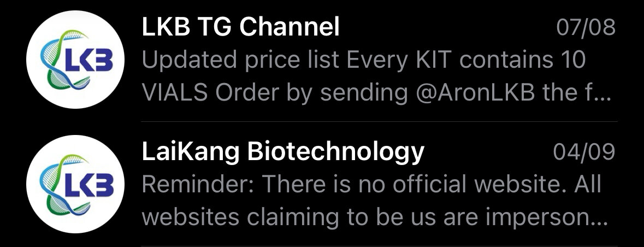
Task: Click the blue LKB letters in bottom avatar
Action: click(88, 185)
